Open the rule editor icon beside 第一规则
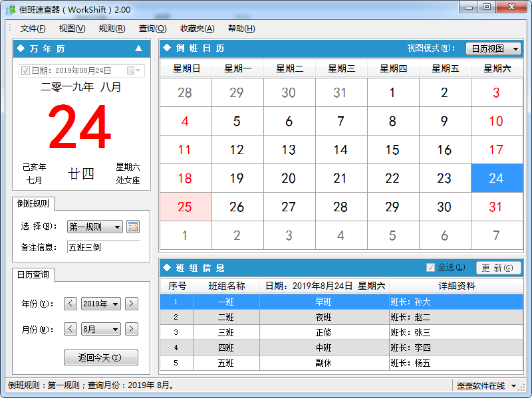Screen dimensions: 532x398 pos(133,227)
